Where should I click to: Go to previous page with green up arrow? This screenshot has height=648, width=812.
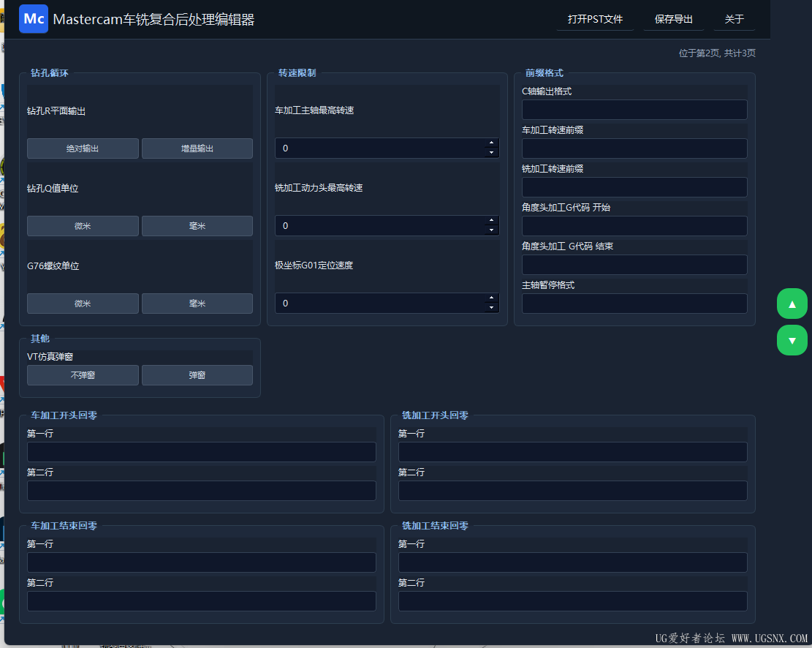click(x=792, y=304)
